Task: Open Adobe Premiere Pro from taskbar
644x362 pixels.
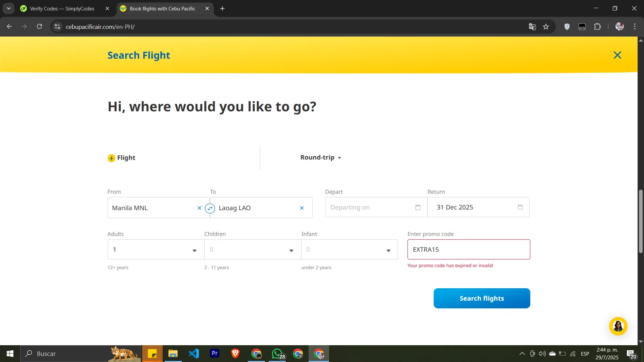Action: pyautogui.click(x=215, y=354)
